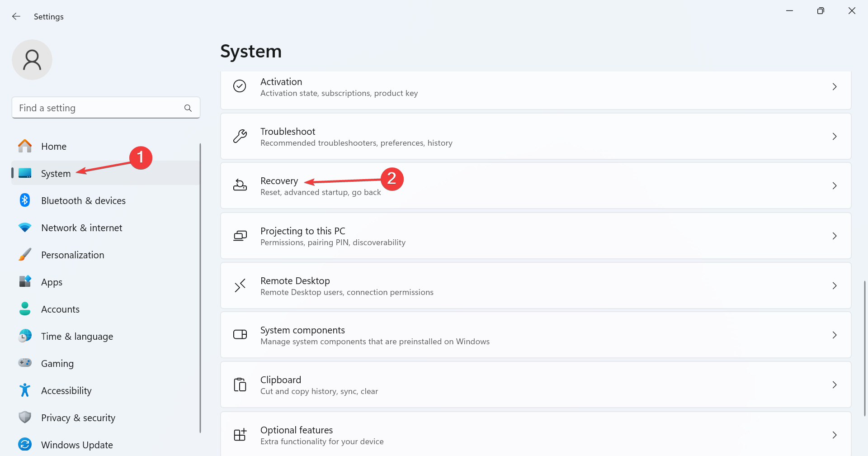This screenshot has width=868, height=456.
Task: Select System in the sidebar
Action: pyautogui.click(x=105, y=173)
